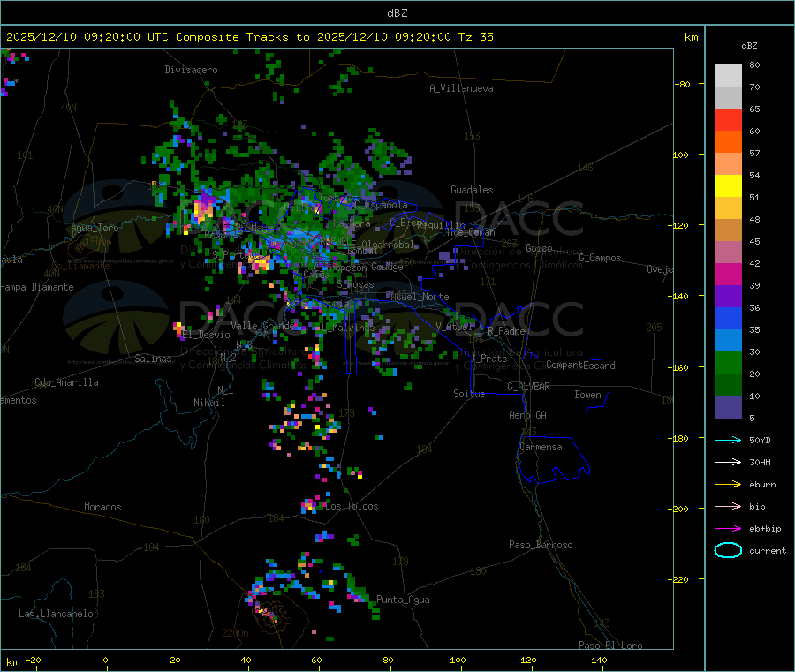Click the 'Soitue' map label
The width and height of the screenshot is (795, 672).
(x=469, y=394)
